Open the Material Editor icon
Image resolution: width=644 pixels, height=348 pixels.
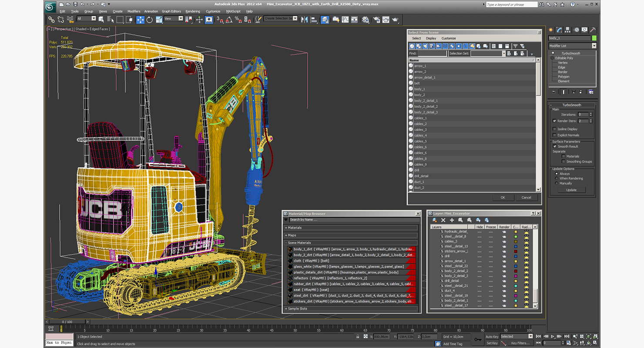coord(366,20)
